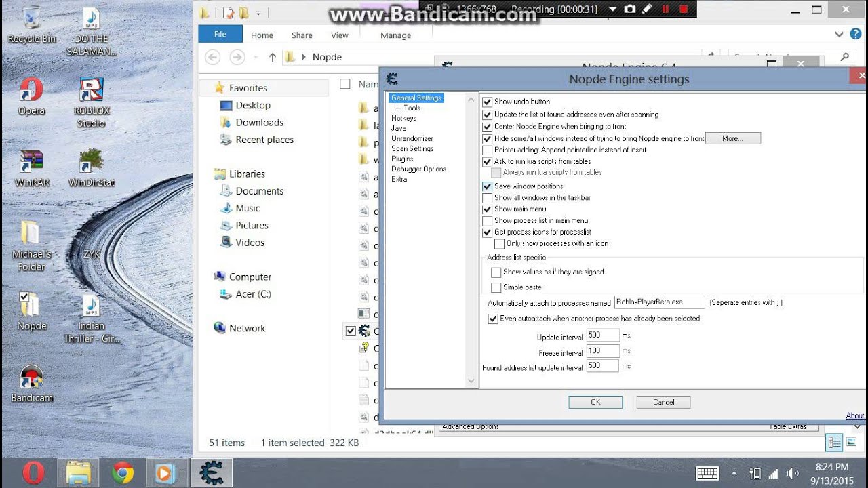Image resolution: width=868 pixels, height=488 pixels.
Task: Open Downloads in Explorer navigation pane
Action: pyautogui.click(x=260, y=123)
